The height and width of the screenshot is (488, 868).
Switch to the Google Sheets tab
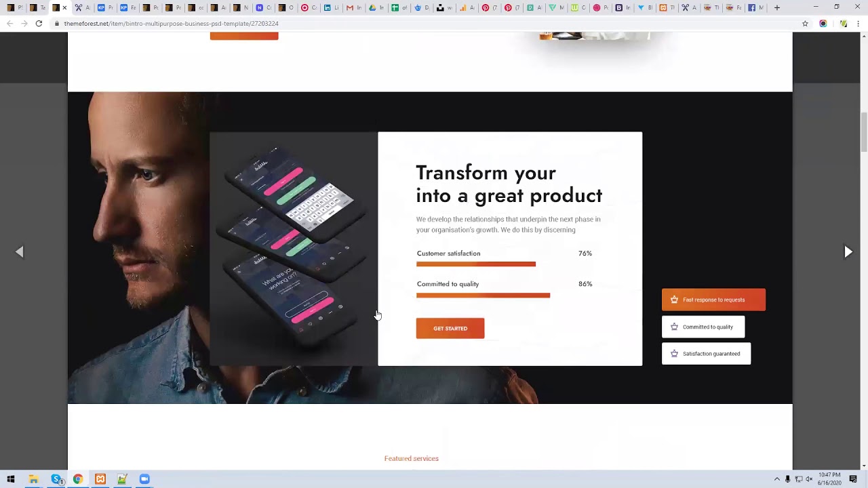398,7
